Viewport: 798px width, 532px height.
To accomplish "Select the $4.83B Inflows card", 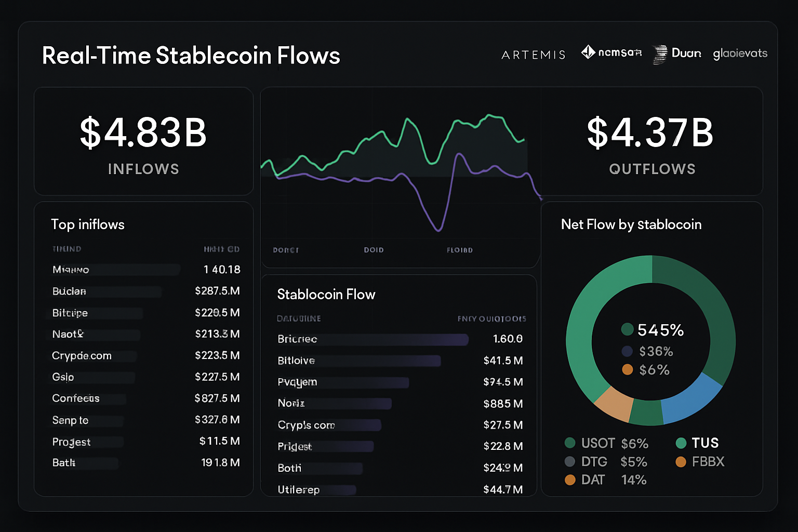I will tap(143, 141).
